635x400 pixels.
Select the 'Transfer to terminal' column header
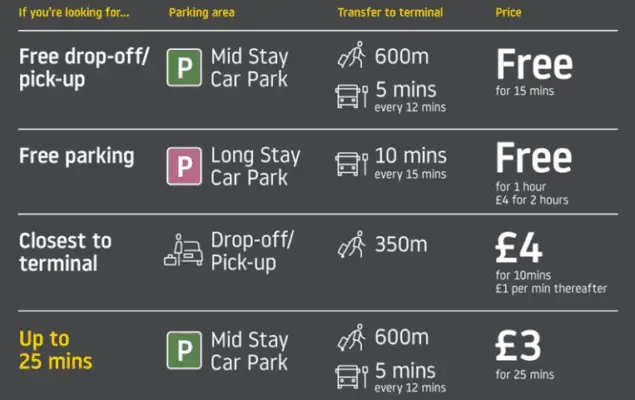(x=390, y=13)
